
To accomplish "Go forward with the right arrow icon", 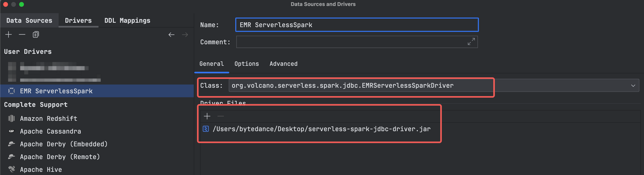I will point(185,35).
